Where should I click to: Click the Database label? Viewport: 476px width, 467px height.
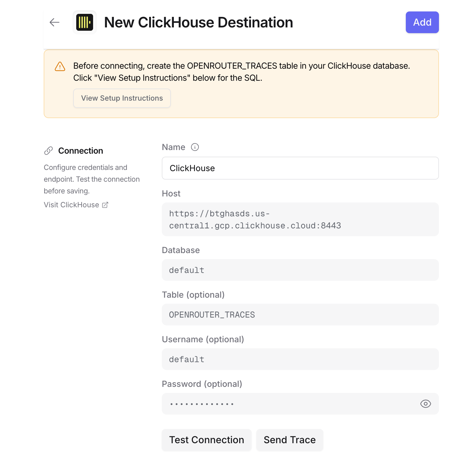point(181,250)
